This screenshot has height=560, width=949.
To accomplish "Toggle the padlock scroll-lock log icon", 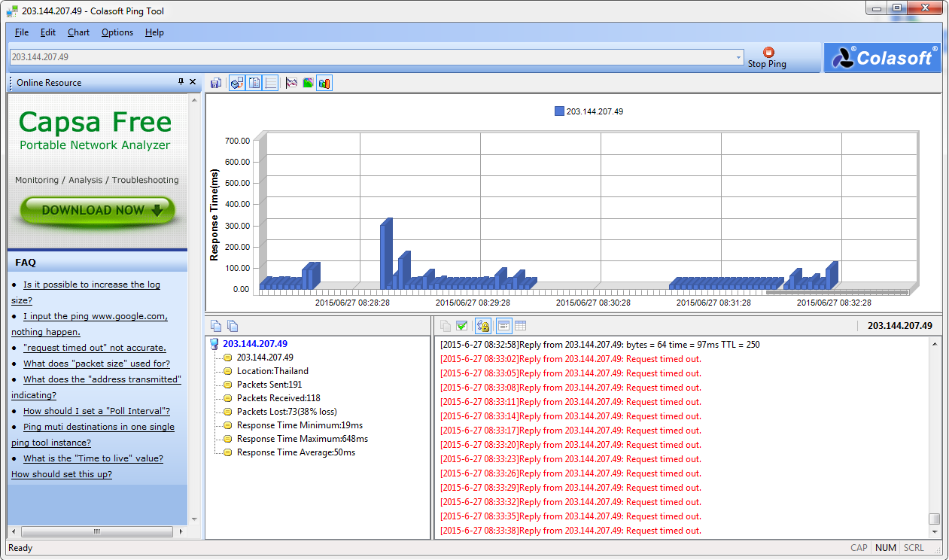I will click(x=483, y=326).
